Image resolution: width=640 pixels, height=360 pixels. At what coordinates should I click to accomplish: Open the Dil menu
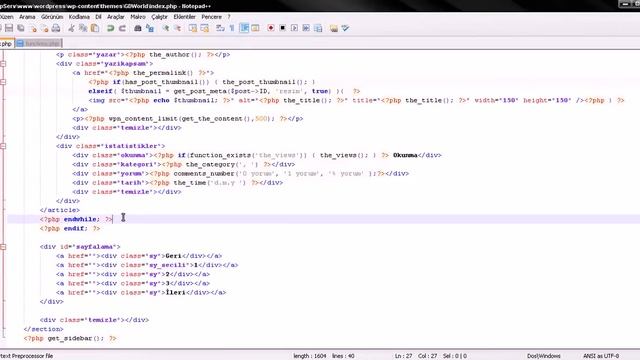tap(98, 17)
